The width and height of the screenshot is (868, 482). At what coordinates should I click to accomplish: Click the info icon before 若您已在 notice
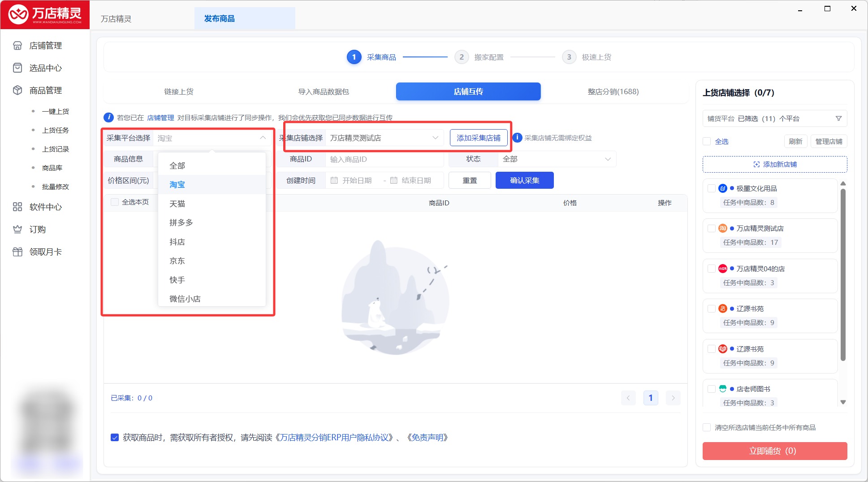108,117
